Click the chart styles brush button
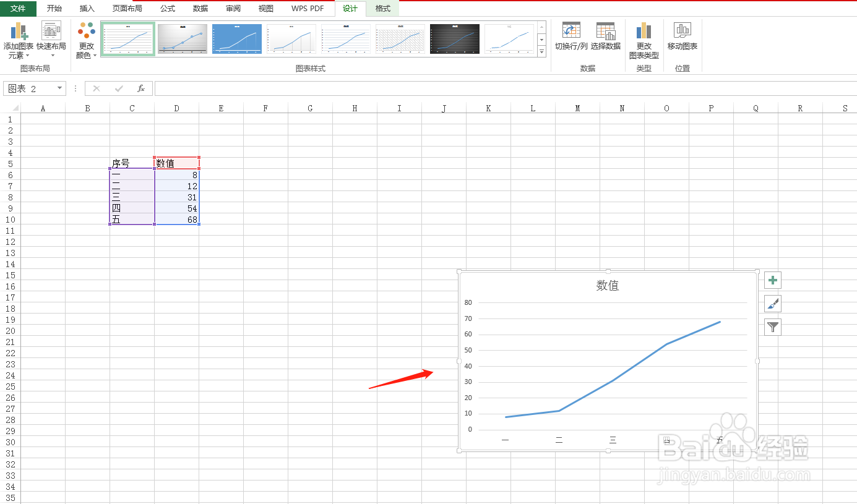Viewport: 857px width, 504px height. [773, 304]
